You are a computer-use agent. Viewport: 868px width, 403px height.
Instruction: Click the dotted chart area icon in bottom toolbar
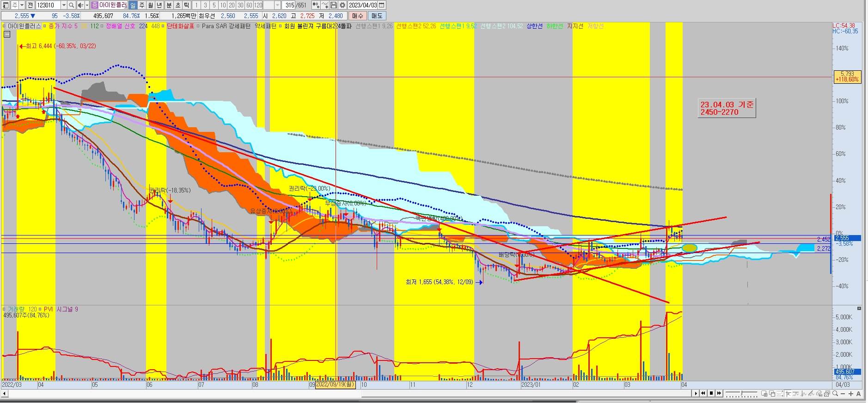(780, 394)
